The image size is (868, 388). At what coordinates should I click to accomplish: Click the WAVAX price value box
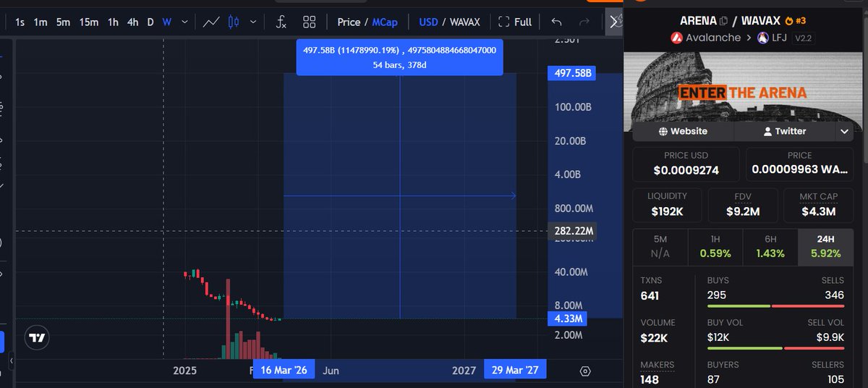coord(799,164)
